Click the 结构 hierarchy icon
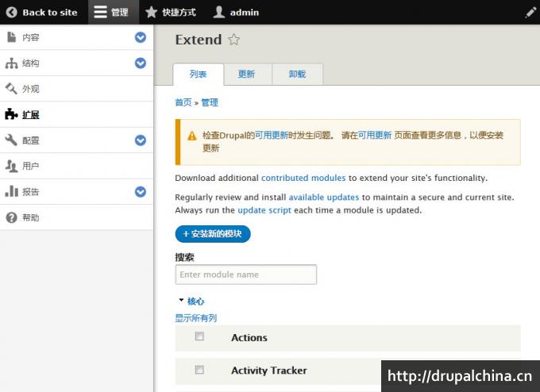Viewport: 540px width, 392px height. (x=11, y=63)
